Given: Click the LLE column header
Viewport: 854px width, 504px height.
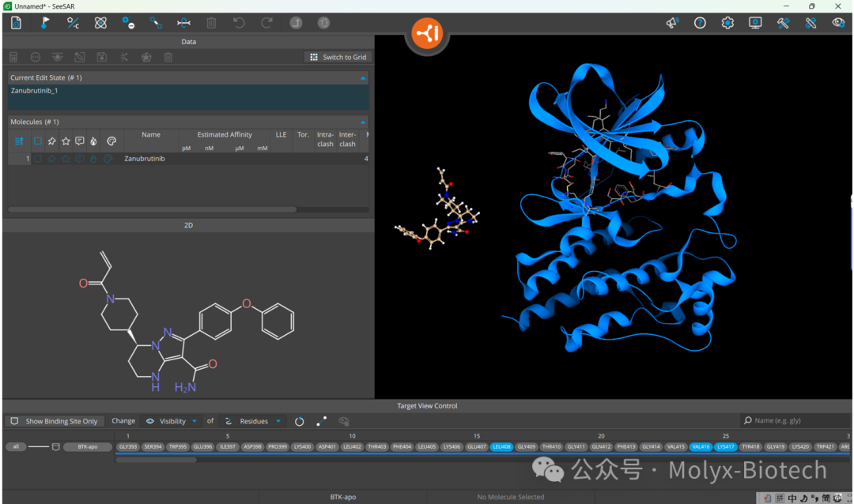Looking at the screenshot, I should (x=281, y=134).
